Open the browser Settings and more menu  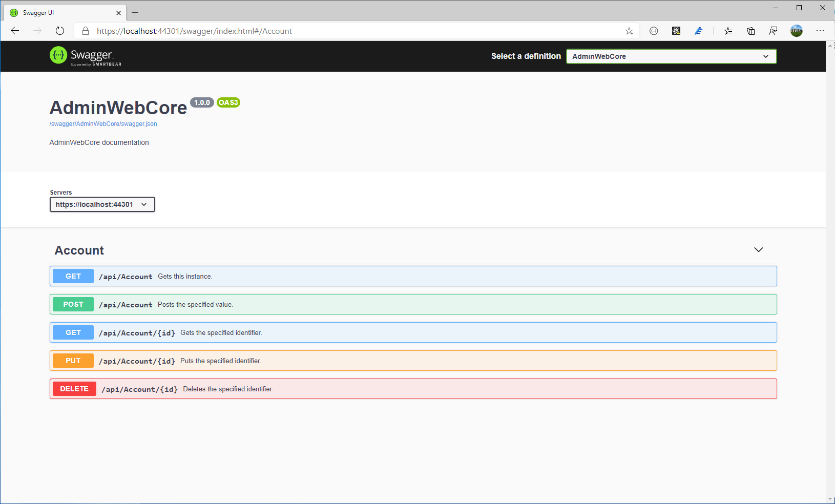click(x=820, y=31)
